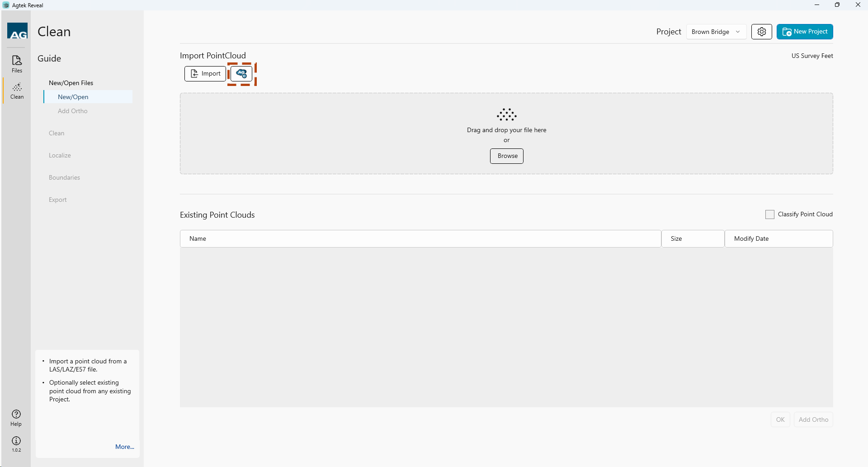The image size is (868, 467).
Task: Click the Add Ortho button
Action: pos(813,419)
